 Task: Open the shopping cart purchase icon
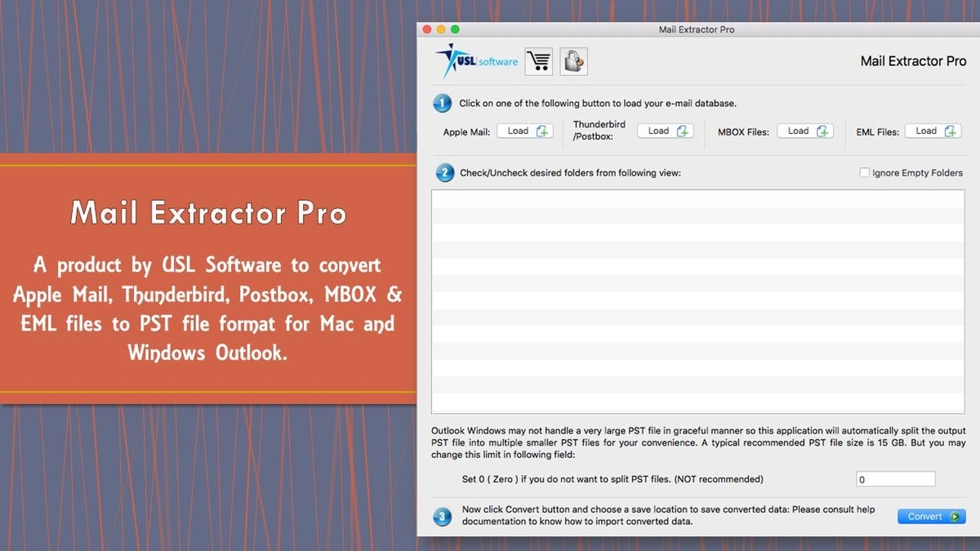pos(538,61)
